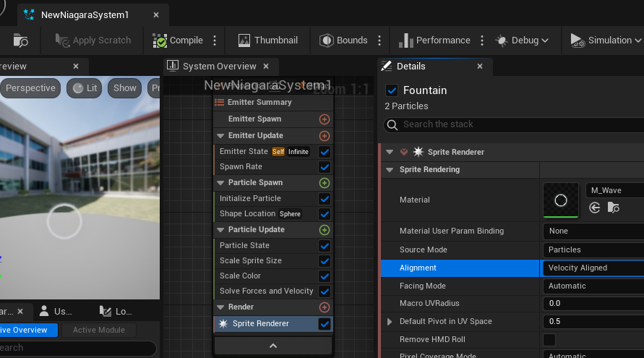Toggle the Fountain emitter enabled checkbox

(392, 90)
